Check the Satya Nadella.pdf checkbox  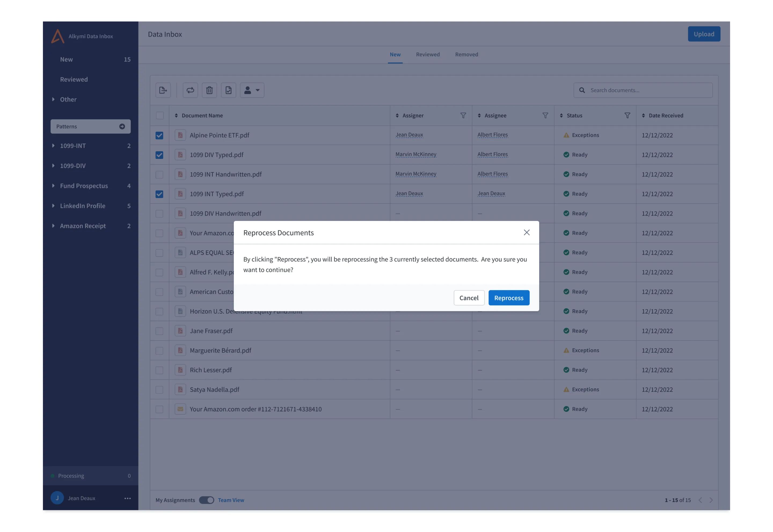(x=159, y=390)
